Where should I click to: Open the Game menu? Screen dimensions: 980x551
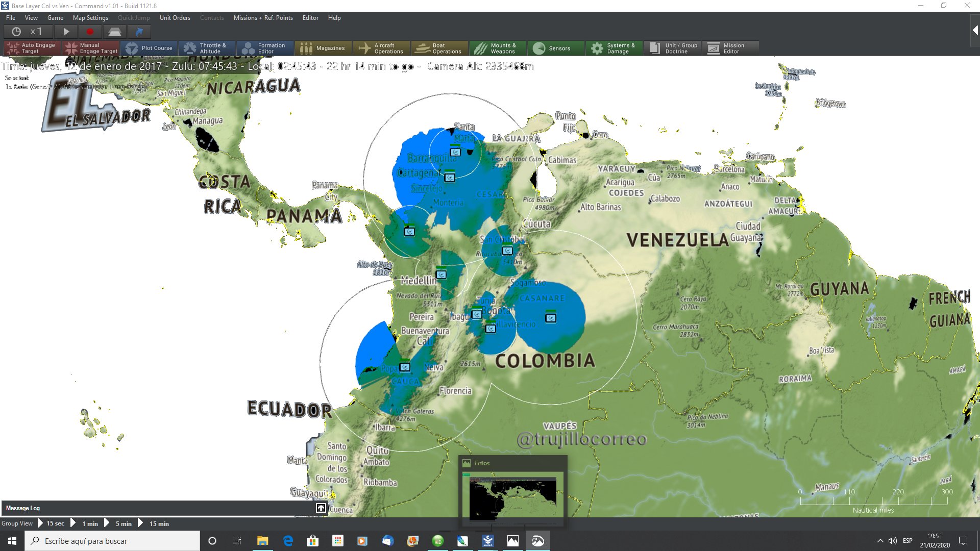coord(55,17)
